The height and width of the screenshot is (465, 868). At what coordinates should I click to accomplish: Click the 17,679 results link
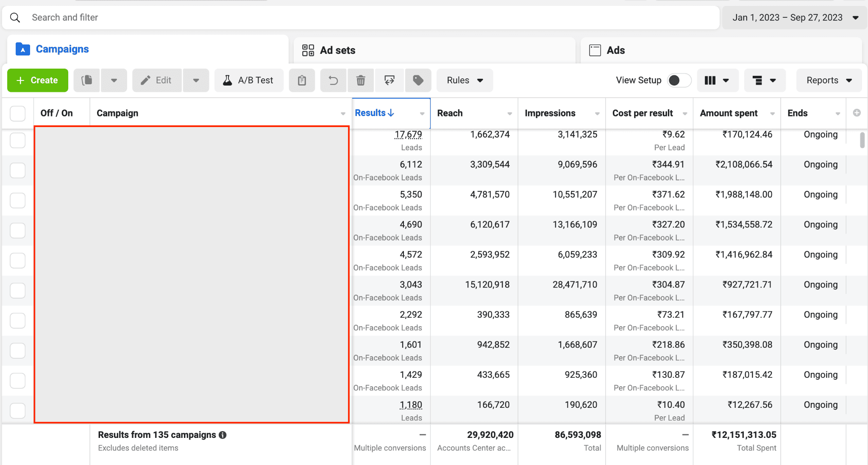(408, 135)
